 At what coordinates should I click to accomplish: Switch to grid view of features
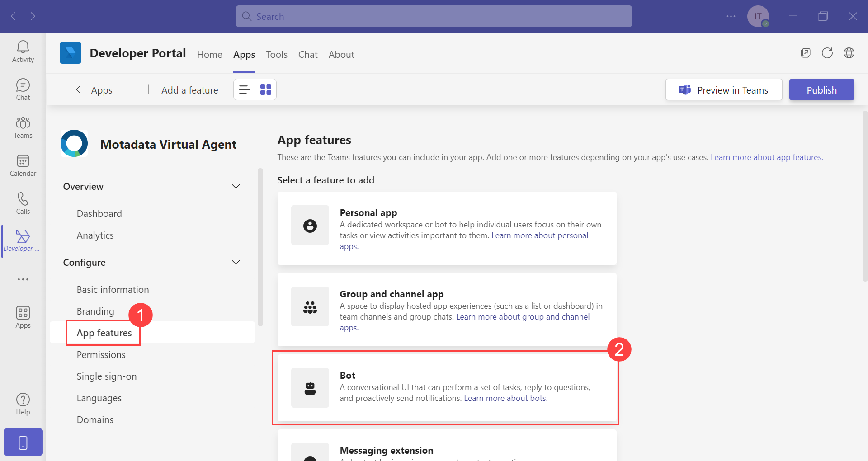266,89
